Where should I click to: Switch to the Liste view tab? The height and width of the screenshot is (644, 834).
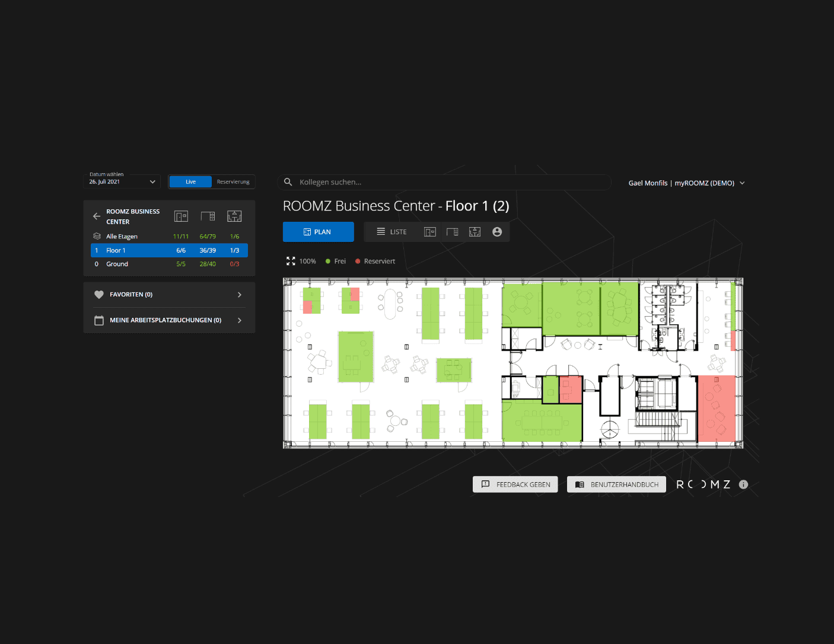click(392, 232)
